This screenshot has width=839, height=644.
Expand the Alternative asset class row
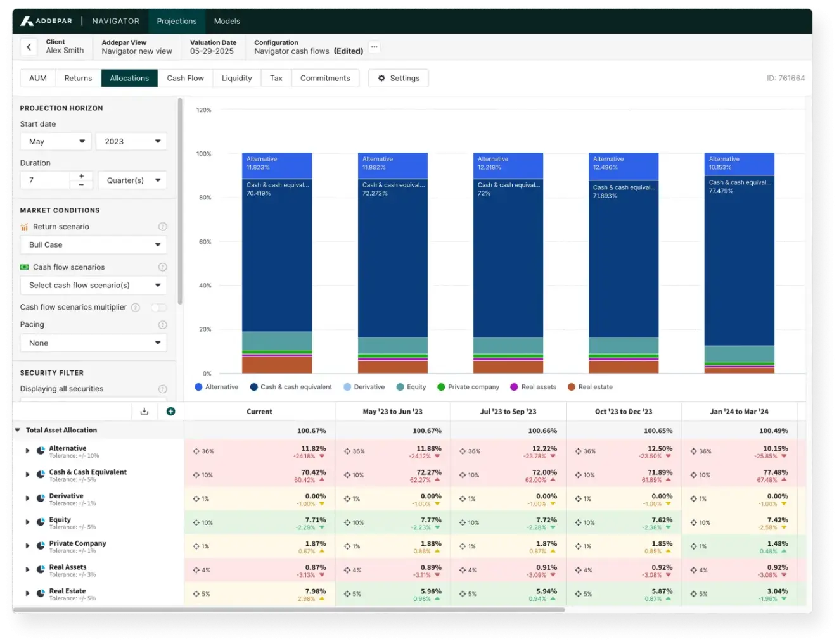27,451
